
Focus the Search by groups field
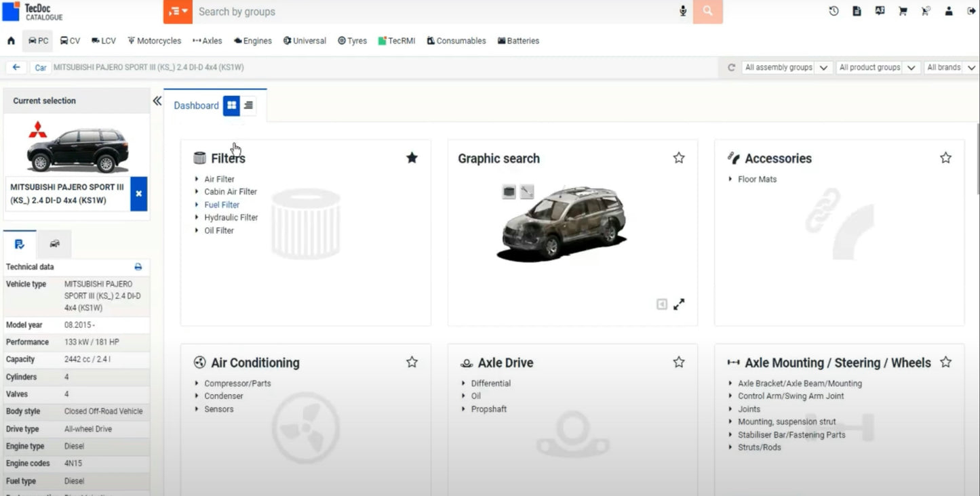coord(434,12)
